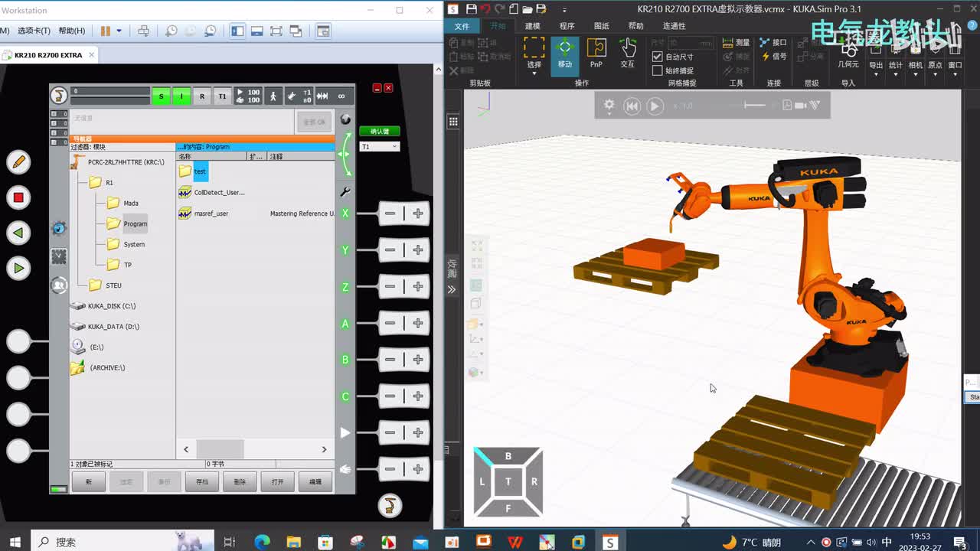Image resolution: width=980 pixels, height=551 pixels.
Task: Toggle the R robot interpreter status button
Action: click(202, 96)
